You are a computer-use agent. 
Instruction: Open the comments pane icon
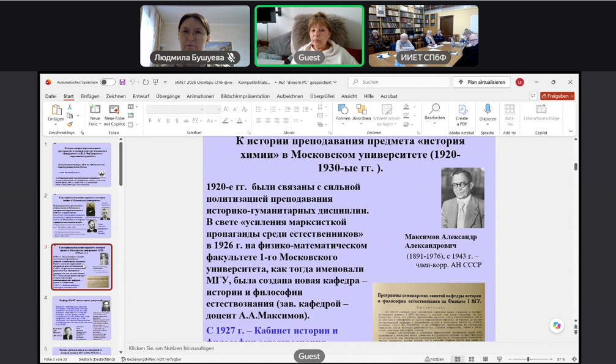point(533,96)
